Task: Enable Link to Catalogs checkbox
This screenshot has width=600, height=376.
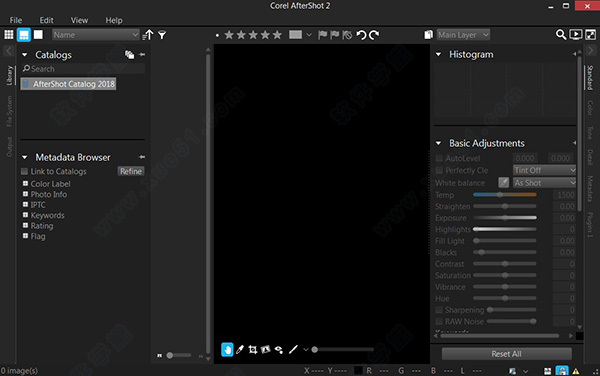Action: pyautogui.click(x=24, y=171)
